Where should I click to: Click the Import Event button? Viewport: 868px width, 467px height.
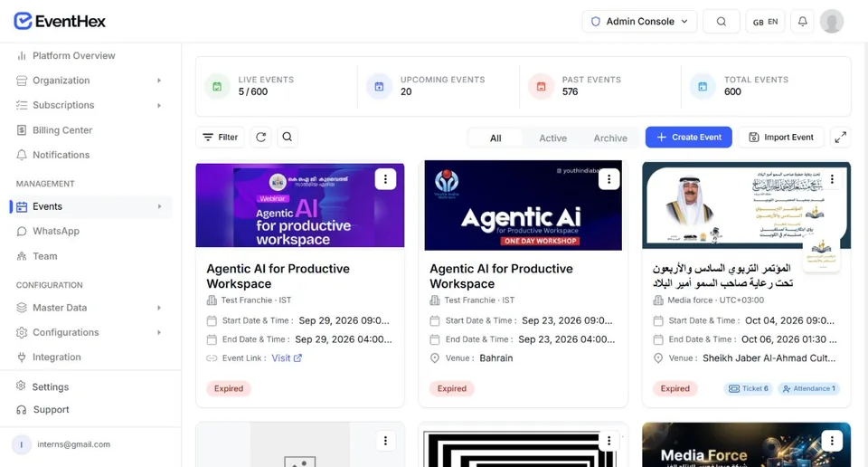pyautogui.click(x=781, y=137)
